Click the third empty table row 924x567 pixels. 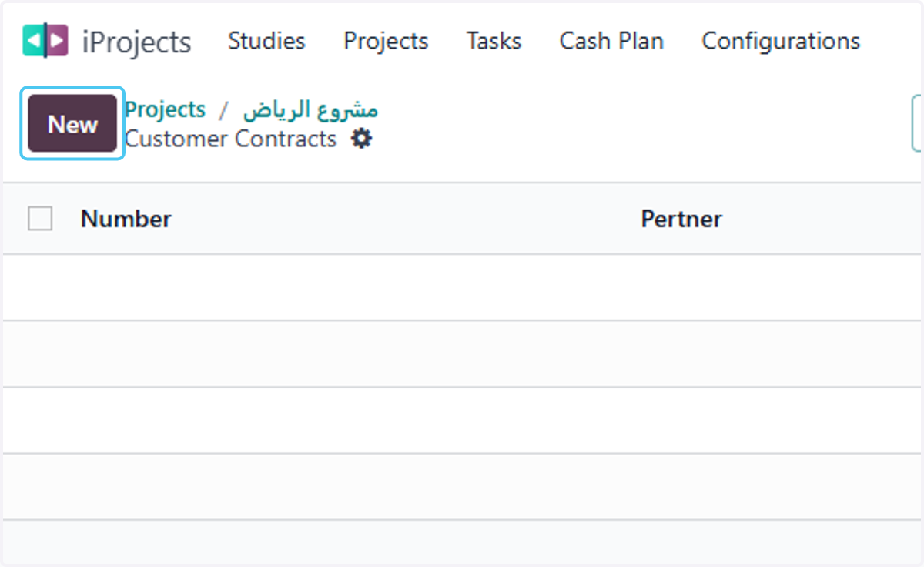click(462, 420)
